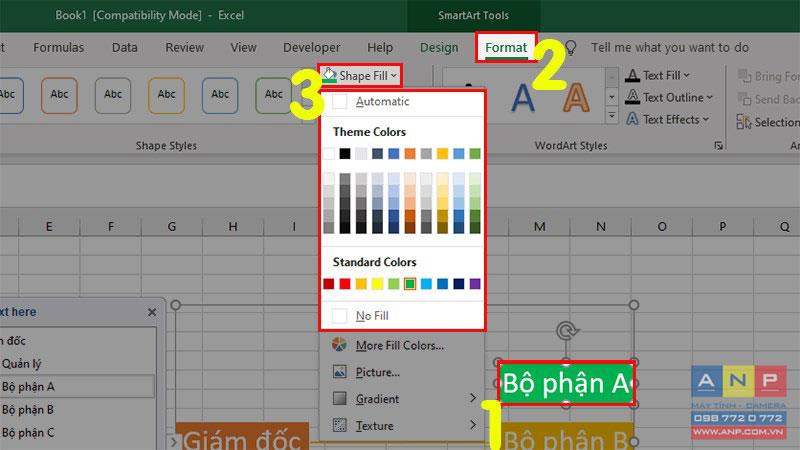Apply the orange-outline Abc shape style

[59, 95]
